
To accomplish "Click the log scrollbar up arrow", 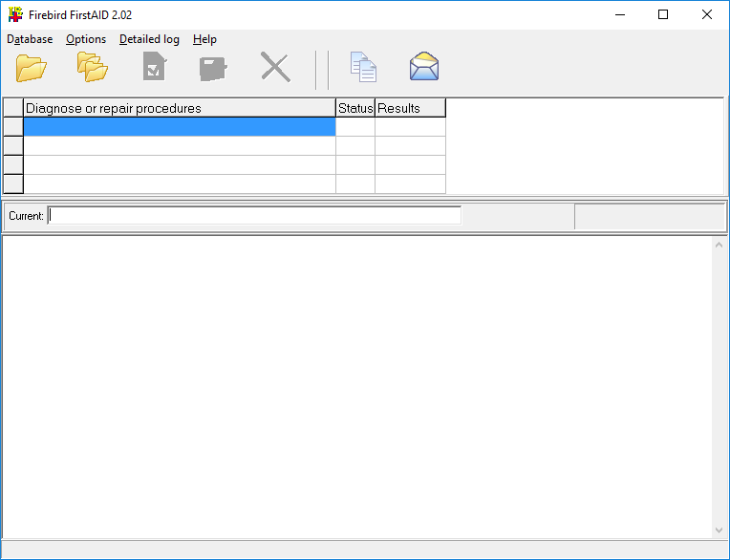I will 719,246.
